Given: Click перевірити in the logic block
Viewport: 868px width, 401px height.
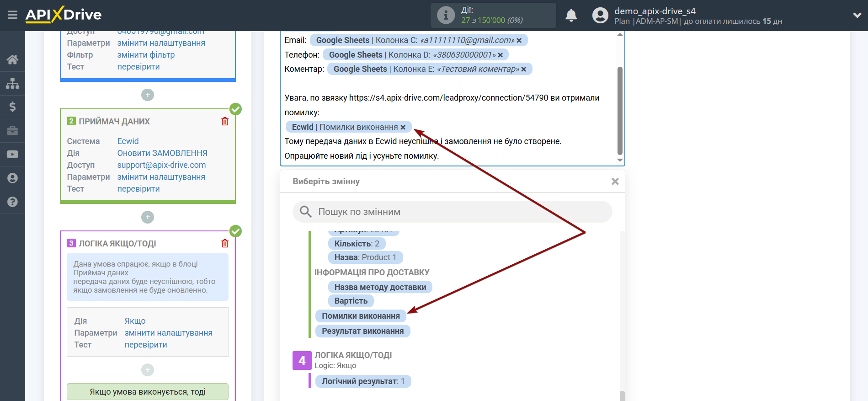Looking at the screenshot, I should pos(146,345).
